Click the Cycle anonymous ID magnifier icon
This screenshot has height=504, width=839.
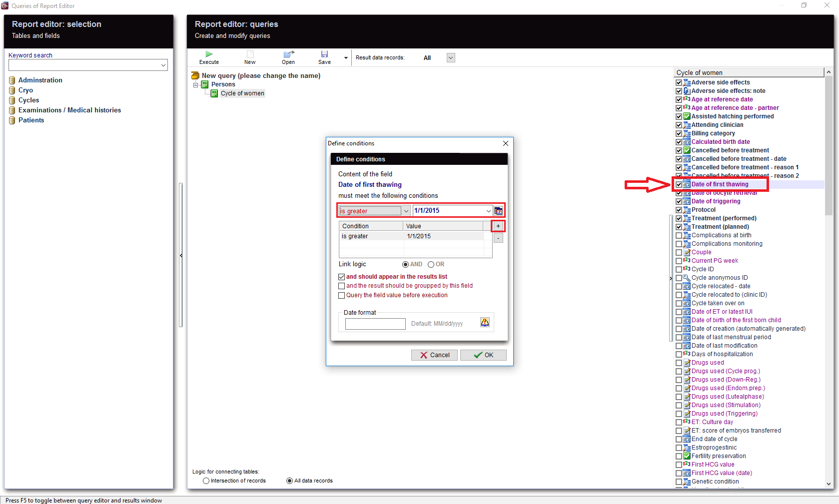coord(687,278)
